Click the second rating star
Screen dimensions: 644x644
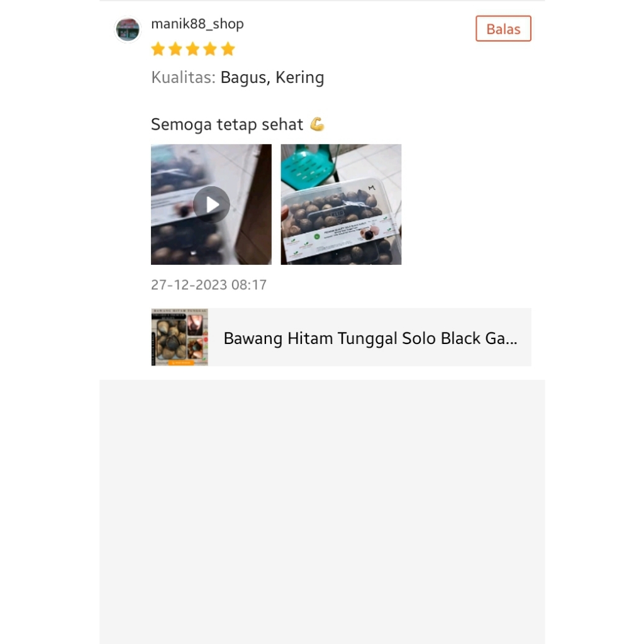(x=175, y=49)
